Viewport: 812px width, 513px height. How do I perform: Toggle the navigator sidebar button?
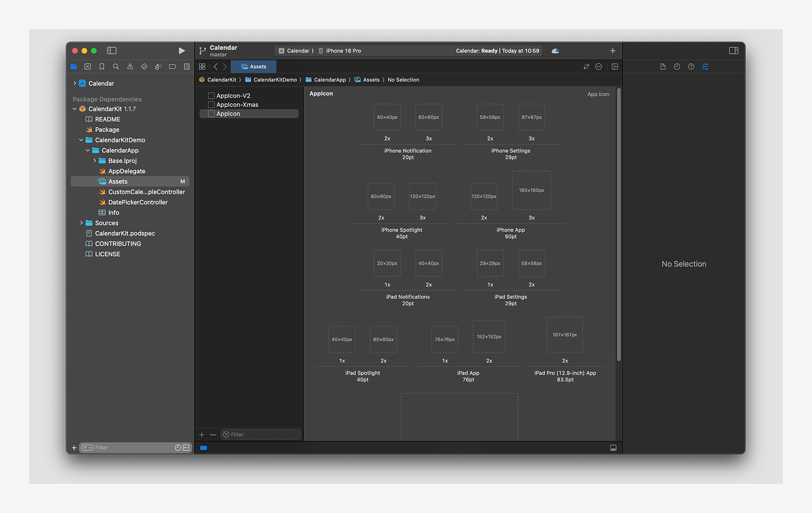(x=112, y=51)
